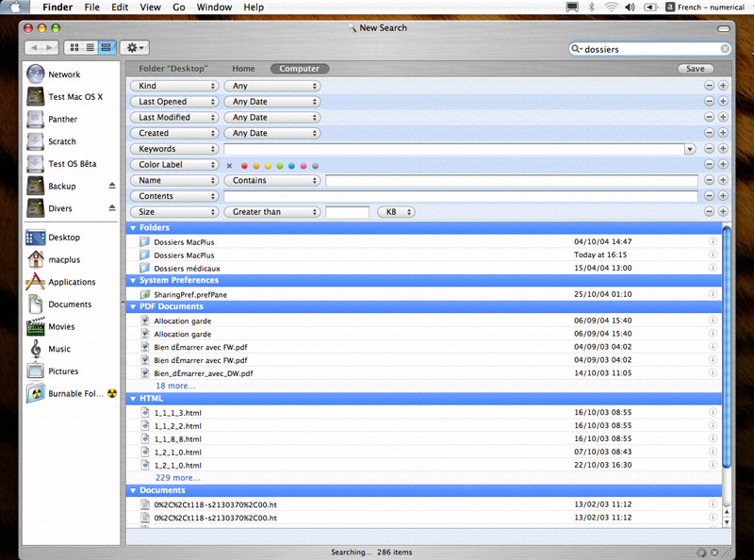754x560 pixels.
Task: Open the Pictures folder icon
Action: [36, 371]
